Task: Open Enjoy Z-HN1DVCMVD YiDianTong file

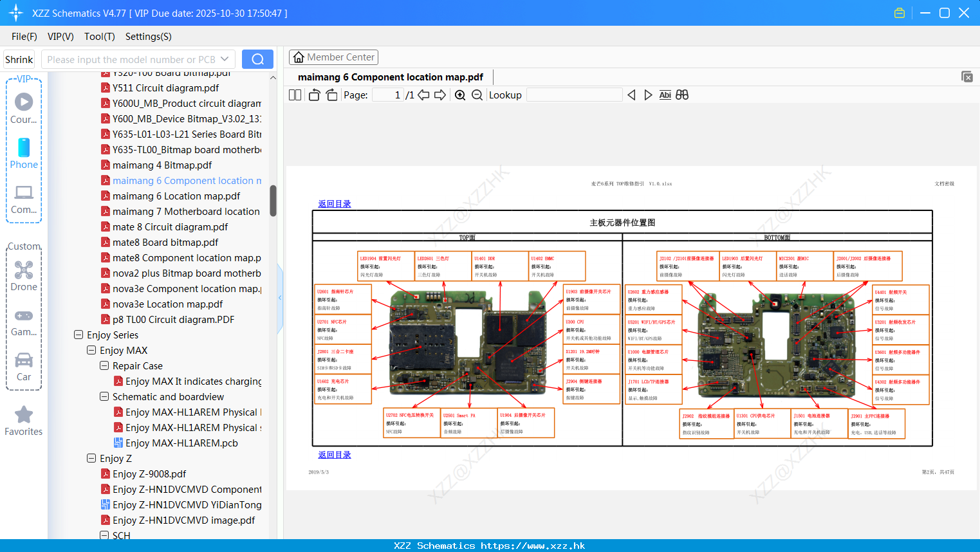Action: coord(181,505)
